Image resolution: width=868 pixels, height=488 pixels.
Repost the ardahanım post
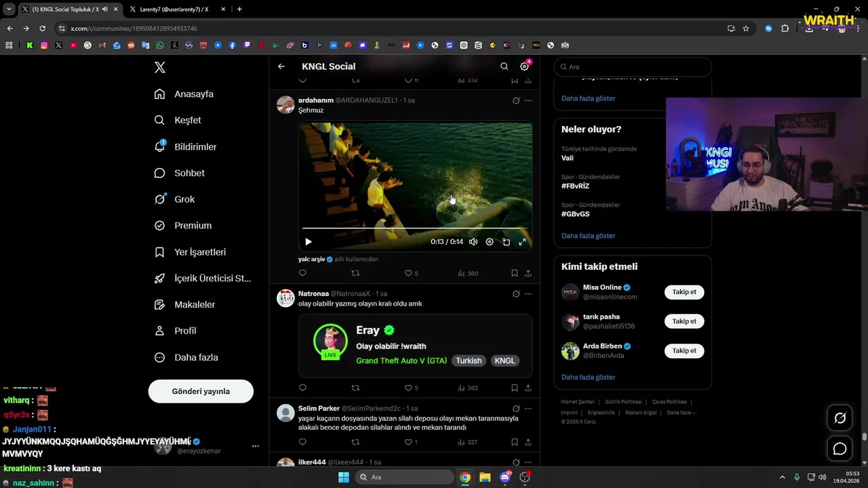pos(355,273)
